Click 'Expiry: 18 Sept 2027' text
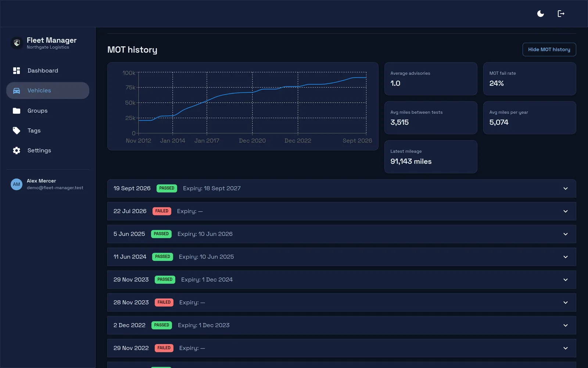 [212, 188]
